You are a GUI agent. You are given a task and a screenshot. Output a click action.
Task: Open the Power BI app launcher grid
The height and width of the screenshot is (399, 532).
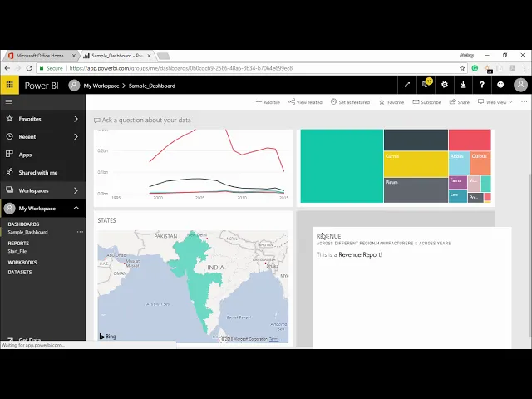pos(9,85)
